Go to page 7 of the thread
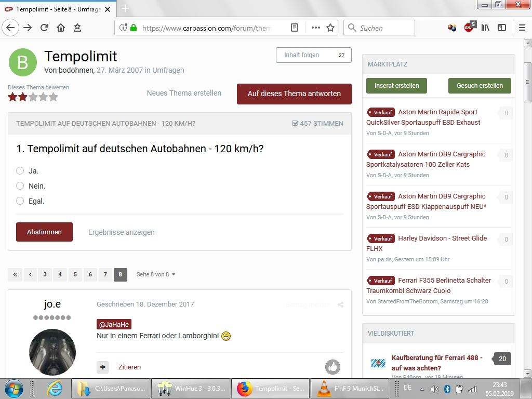 point(105,274)
